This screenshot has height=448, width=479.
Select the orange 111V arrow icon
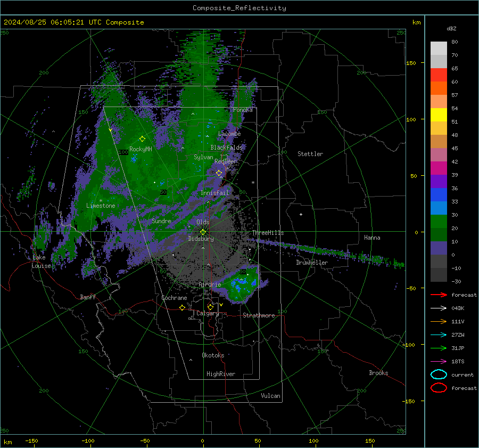click(439, 321)
